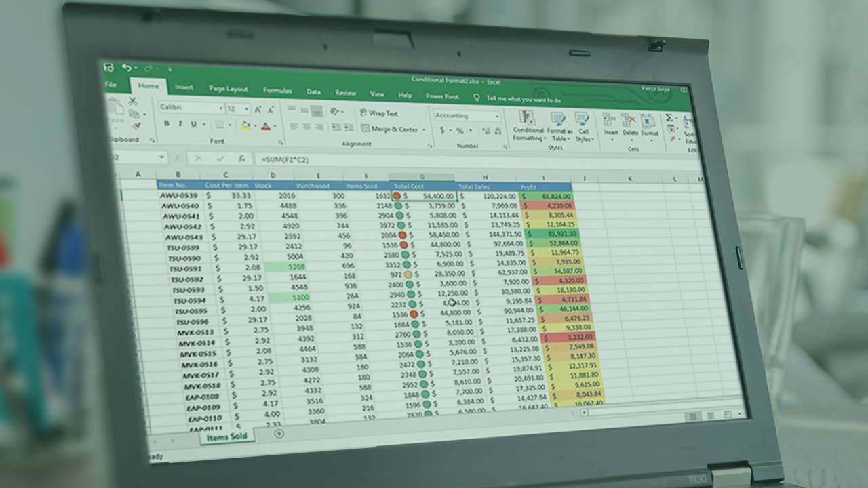Expand the Accounting number format dropdown
The image size is (868, 488).
pyautogui.click(x=497, y=117)
